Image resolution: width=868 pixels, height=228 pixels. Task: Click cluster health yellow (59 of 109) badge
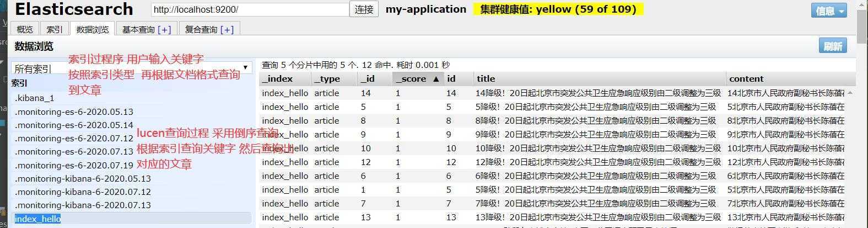click(x=558, y=9)
